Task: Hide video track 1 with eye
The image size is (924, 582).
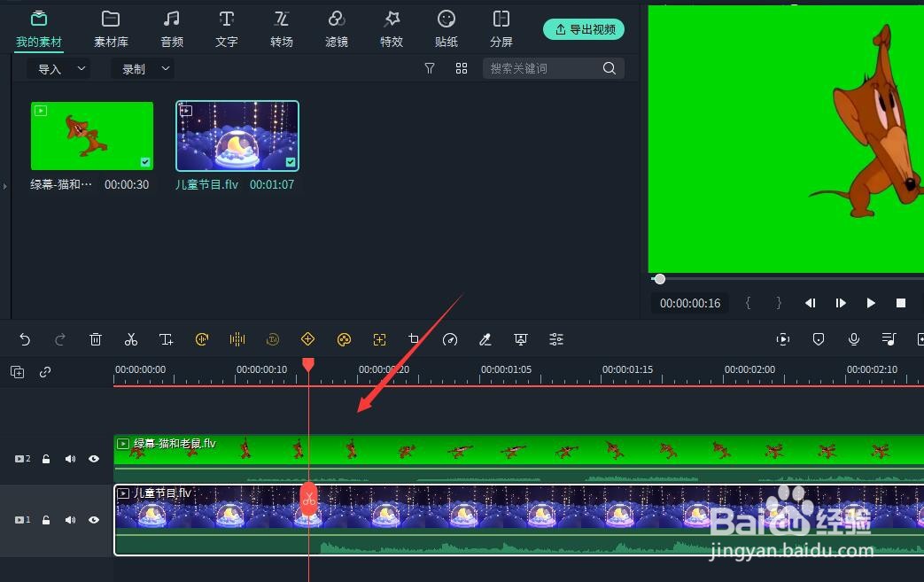Action: pos(94,520)
